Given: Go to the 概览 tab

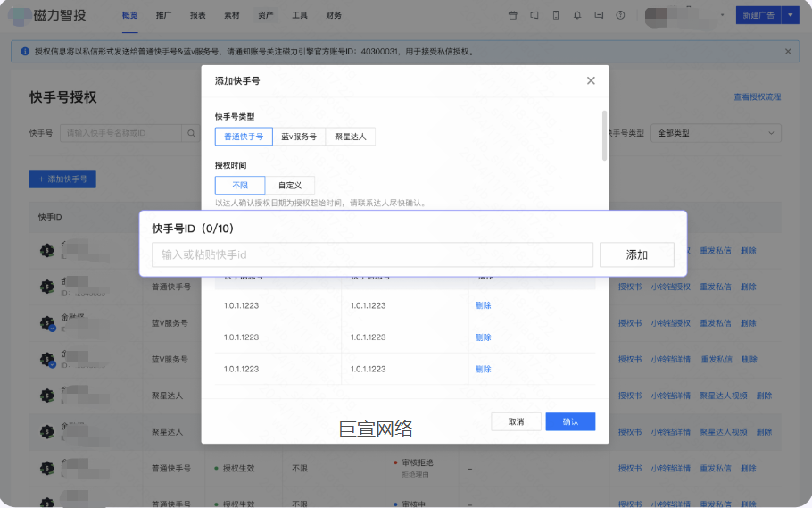Looking at the screenshot, I should 129,15.
